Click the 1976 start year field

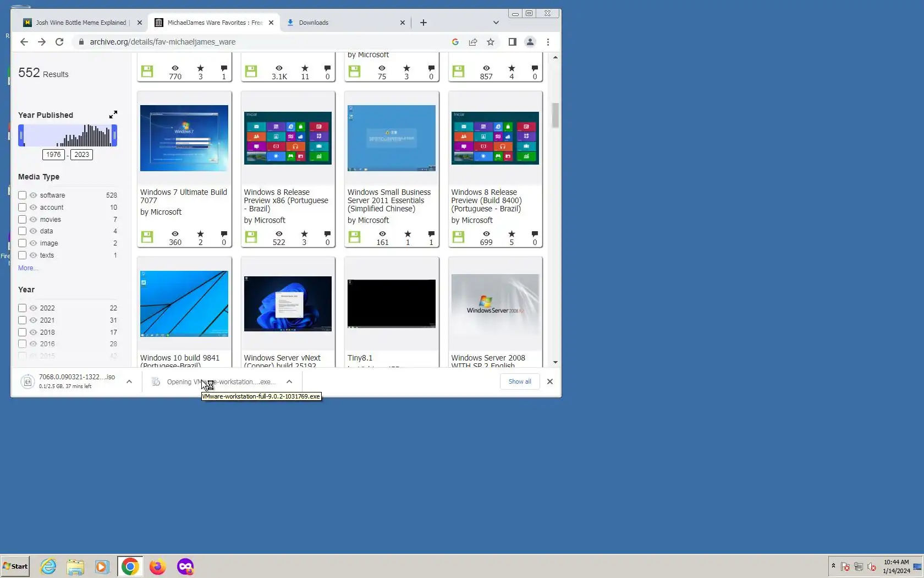pyautogui.click(x=53, y=155)
